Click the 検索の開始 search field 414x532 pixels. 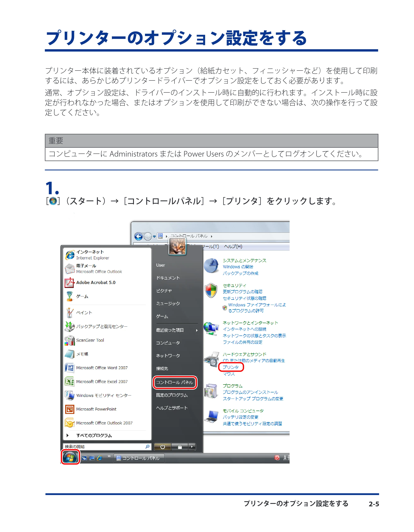tap(107, 447)
